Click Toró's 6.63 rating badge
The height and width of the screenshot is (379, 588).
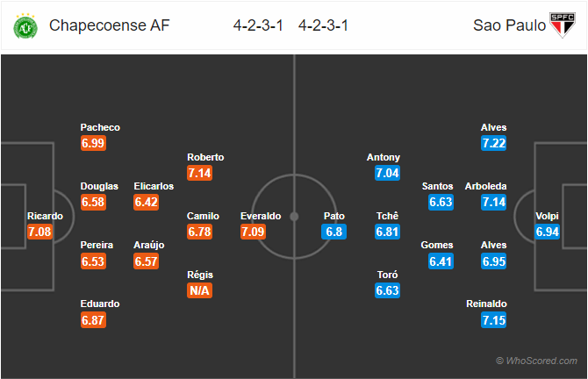pyautogui.click(x=387, y=290)
